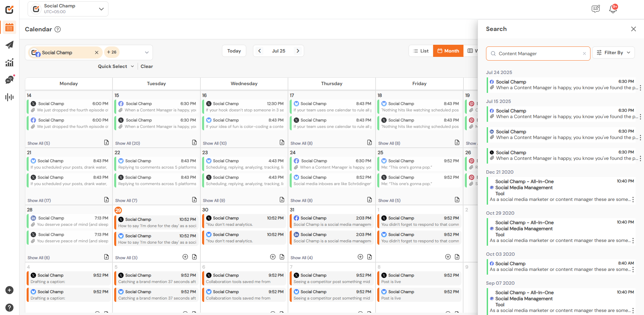Viewport: 644px width, 315px height.
Task: Open 'Post is live' X post on day 8
Action: 419,278
